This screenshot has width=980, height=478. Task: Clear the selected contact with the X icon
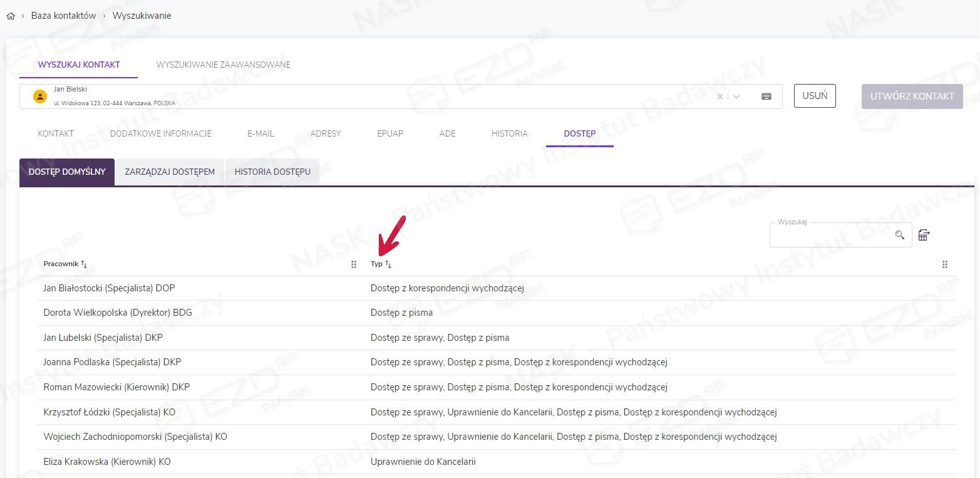(x=720, y=96)
